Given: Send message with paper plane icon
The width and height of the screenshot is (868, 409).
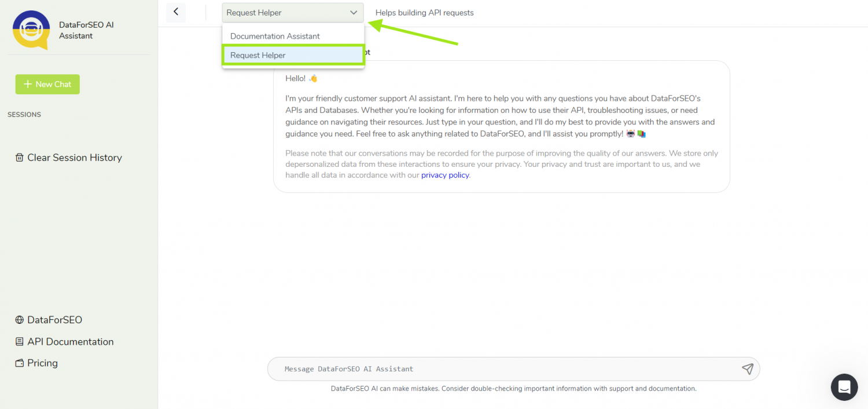Looking at the screenshot, I should pos(748,368).
